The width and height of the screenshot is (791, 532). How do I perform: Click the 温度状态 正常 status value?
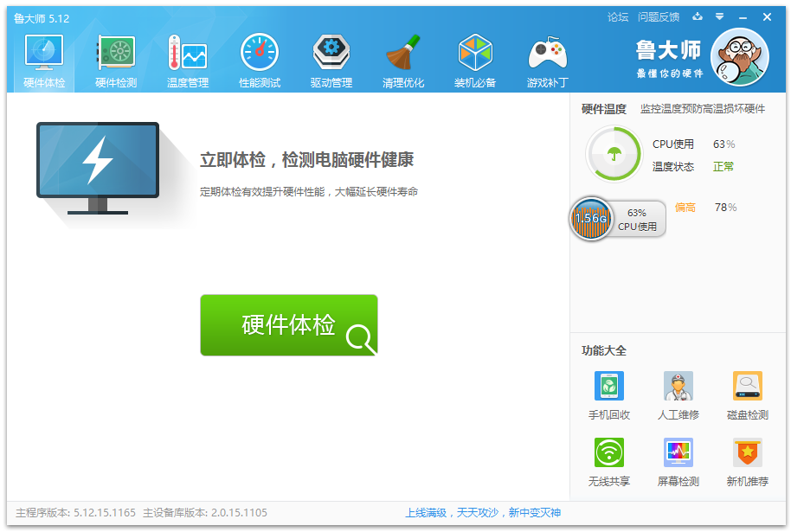click(723, 166)
